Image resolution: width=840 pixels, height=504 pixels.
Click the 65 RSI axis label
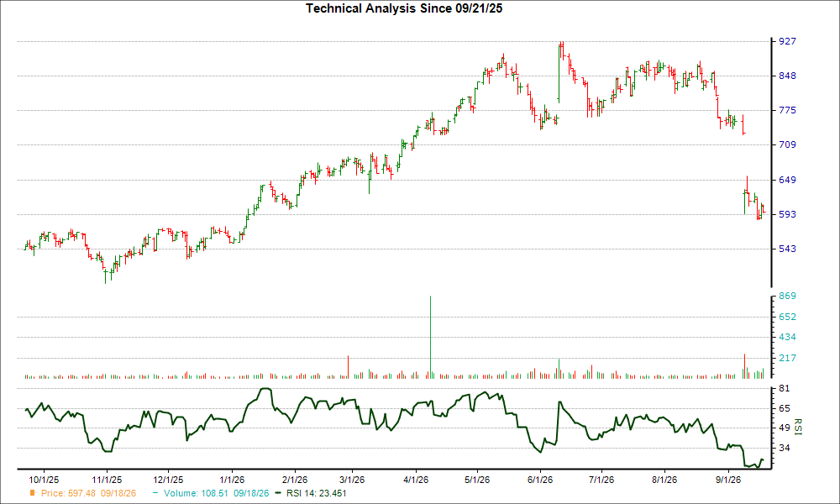coord(785,409)
